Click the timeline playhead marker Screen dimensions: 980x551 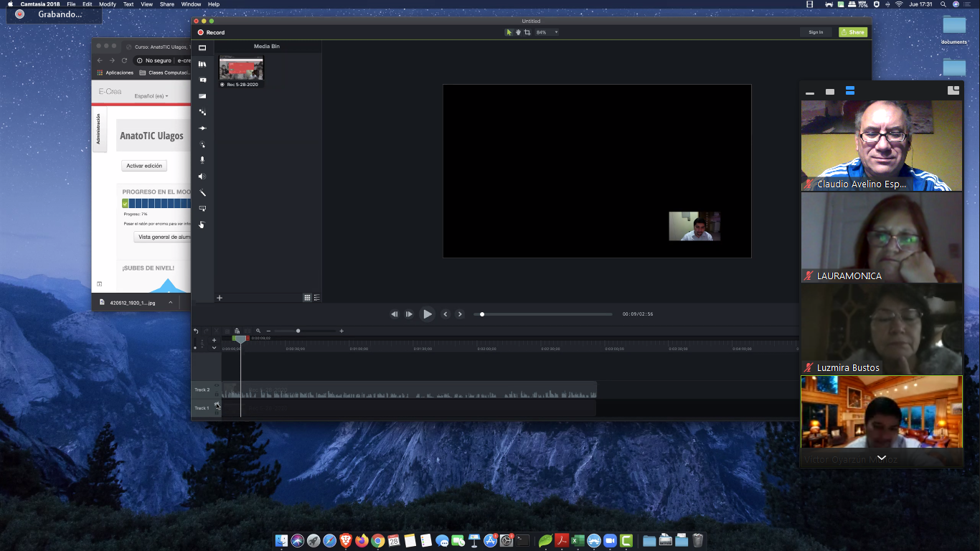tap(240, 339)
